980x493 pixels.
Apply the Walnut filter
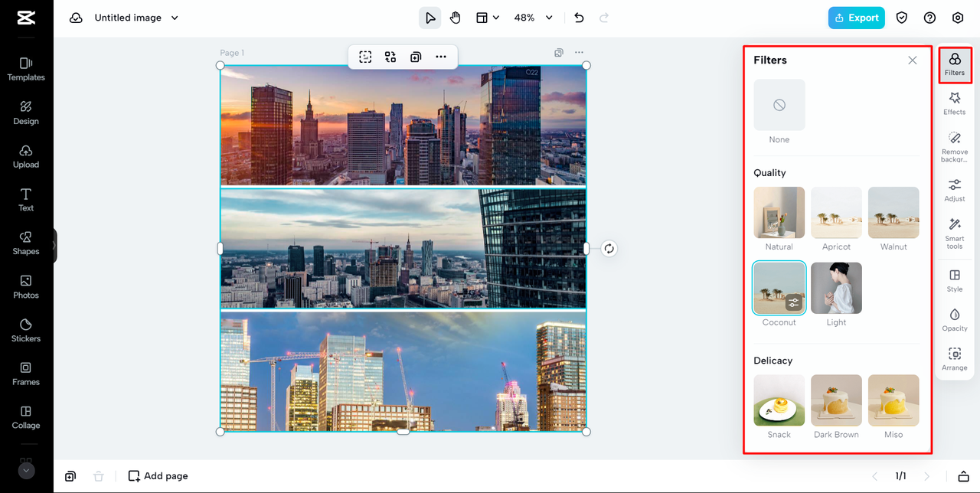click(x=893, y=212)
